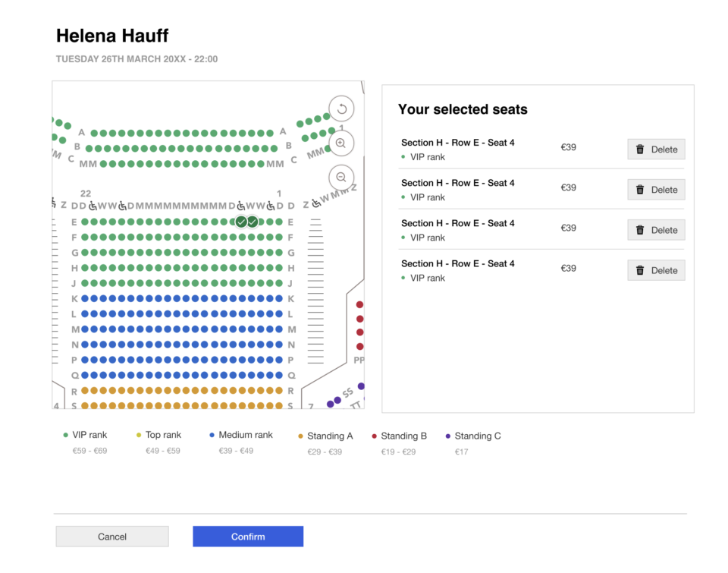Screen dimensions: 728x573
Task: Remove the third selected seat entry
Action: point(656,230)
